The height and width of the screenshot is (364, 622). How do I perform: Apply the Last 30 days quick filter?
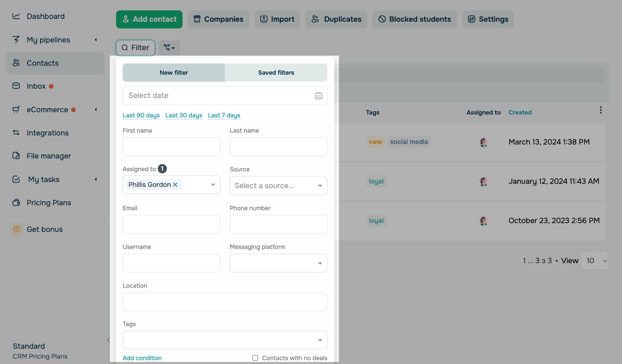coord(184,115)
